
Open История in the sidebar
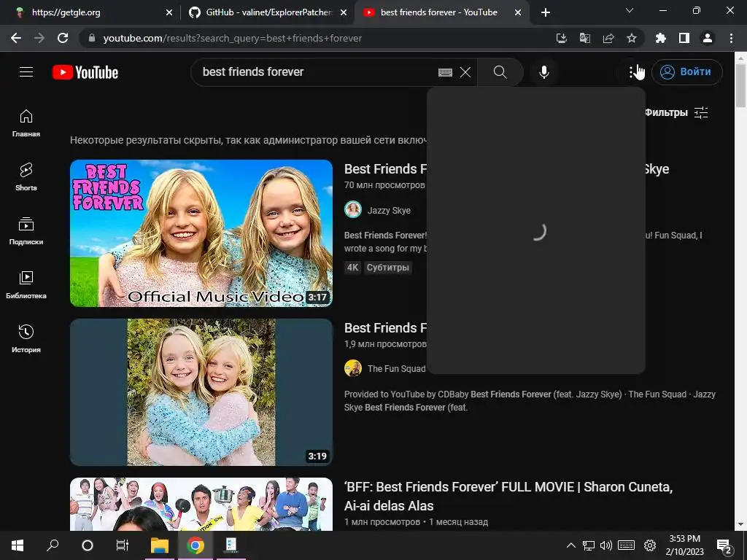26,338
